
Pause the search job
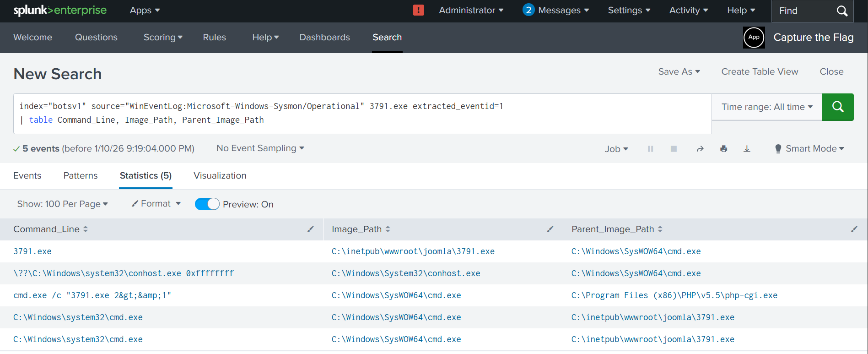coord(650,149)
